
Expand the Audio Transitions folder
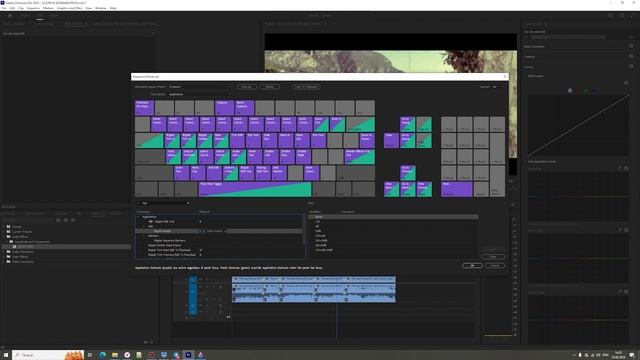pos(4,251)
